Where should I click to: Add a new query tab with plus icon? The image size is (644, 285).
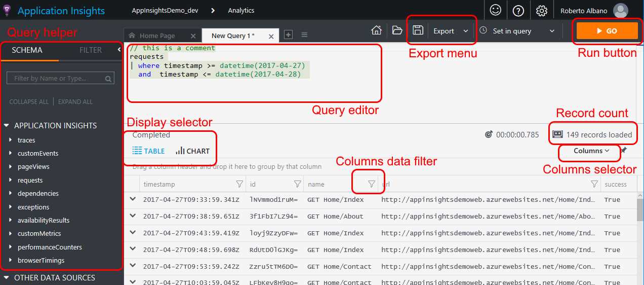(x=288, y=34)
